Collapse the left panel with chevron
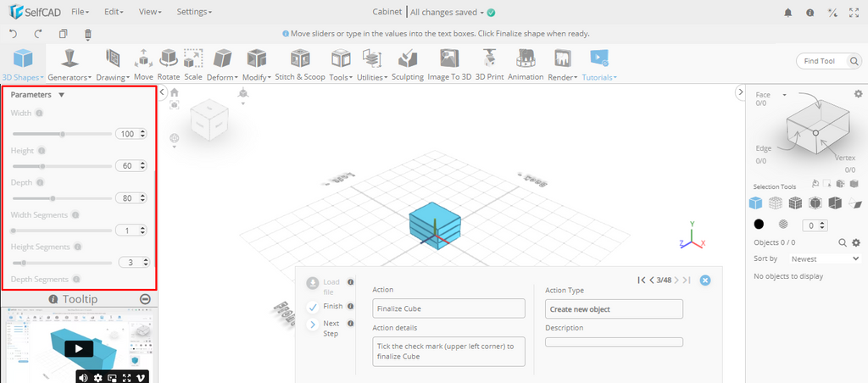868x383 pixels. (163, 92)
